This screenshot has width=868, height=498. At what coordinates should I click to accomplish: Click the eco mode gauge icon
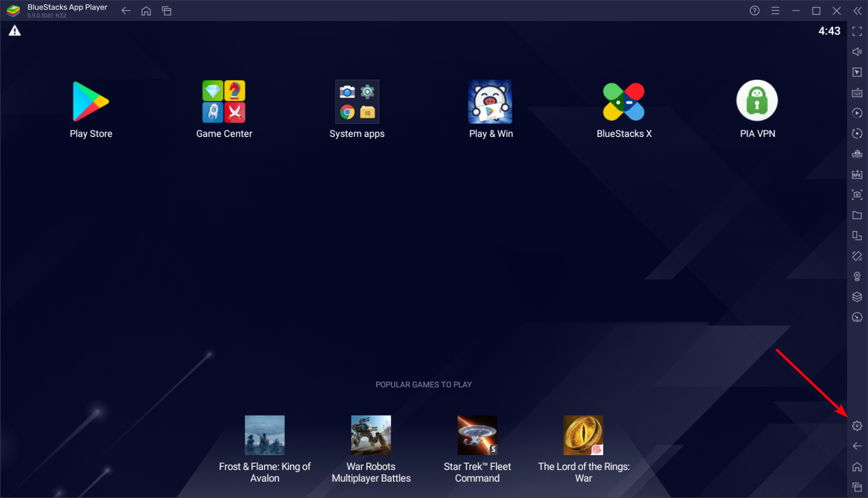point(857,317)
